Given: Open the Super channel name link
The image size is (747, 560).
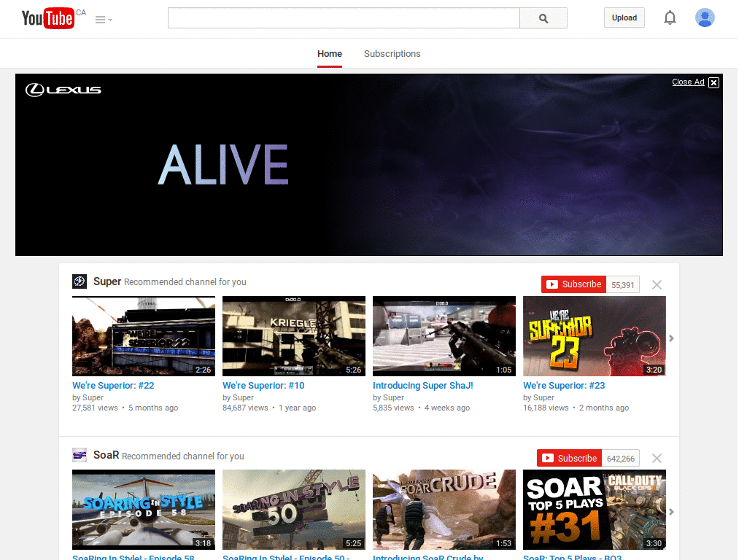Looking at the screenshot, I should [107, 281].
